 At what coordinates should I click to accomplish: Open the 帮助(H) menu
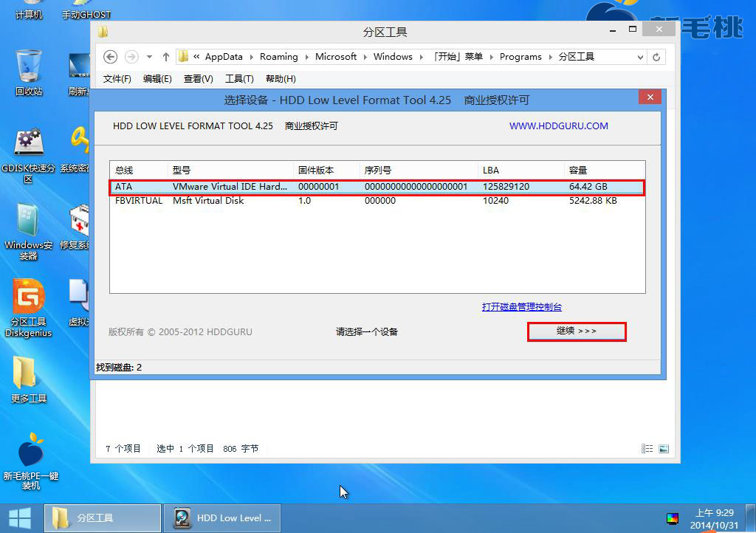pyautogui.click(x=281, y=78)
